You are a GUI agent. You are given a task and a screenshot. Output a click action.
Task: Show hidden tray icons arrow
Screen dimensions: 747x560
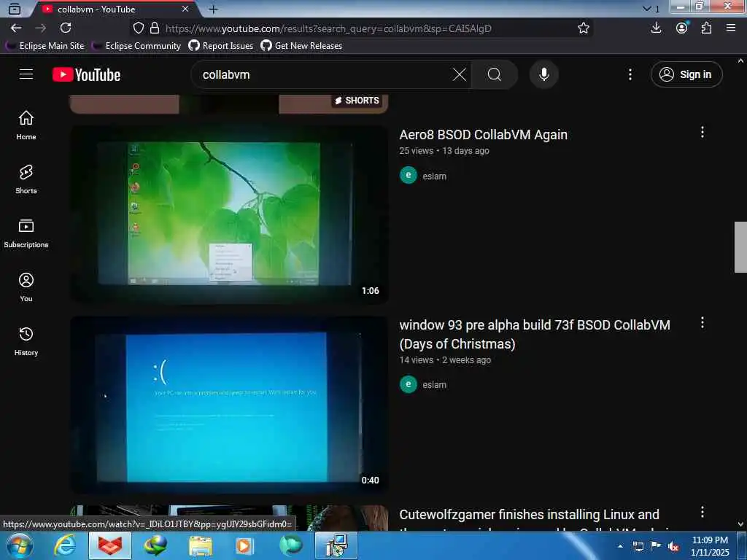(x=620, y=545)
